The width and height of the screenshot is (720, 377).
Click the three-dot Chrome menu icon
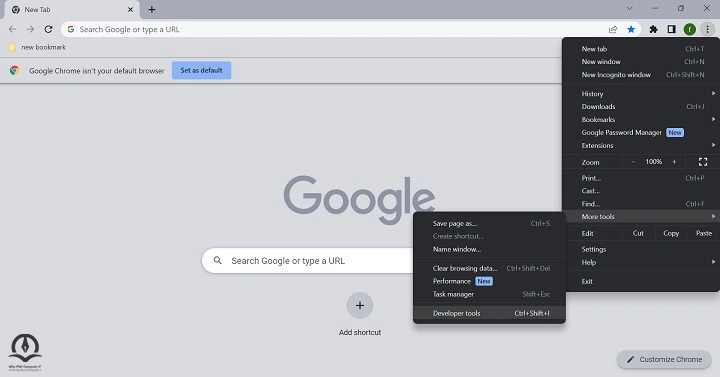pyautogui.click(x=708, y=29)
